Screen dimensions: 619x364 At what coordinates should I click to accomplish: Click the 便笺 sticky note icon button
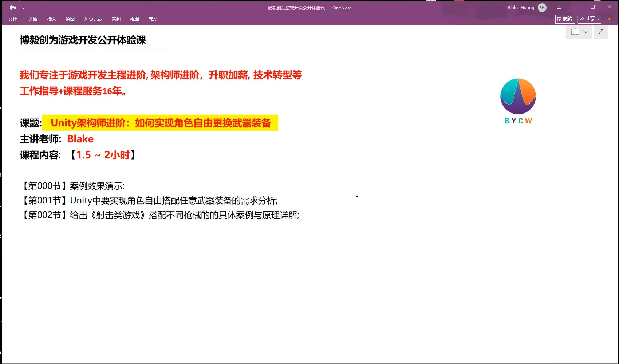tap(564, 19)
